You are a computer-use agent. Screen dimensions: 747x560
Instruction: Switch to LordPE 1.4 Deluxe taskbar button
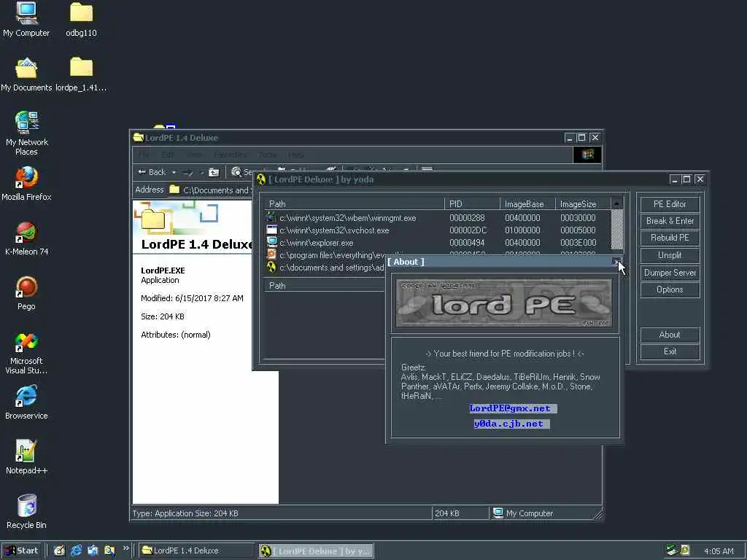[196, 551]
